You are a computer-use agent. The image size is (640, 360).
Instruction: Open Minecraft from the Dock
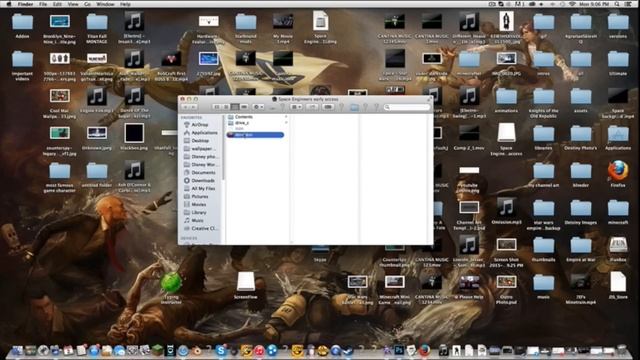158,350
